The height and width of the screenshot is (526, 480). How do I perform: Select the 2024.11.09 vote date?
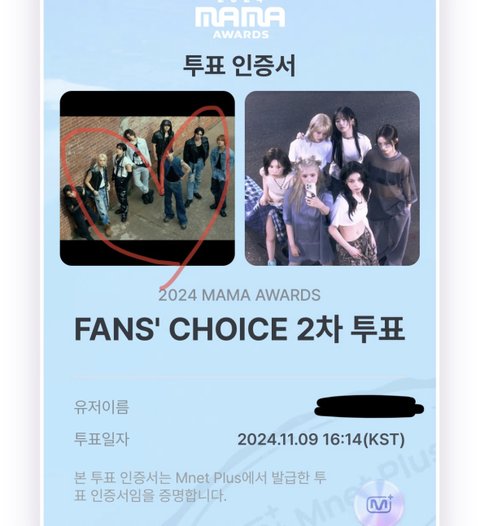click(277, 439)
